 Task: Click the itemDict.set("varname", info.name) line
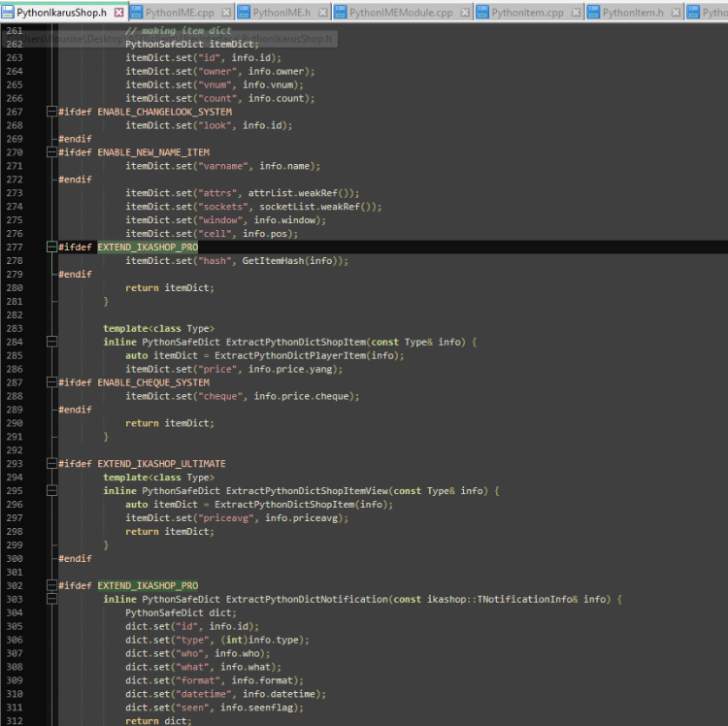[223, 166]
